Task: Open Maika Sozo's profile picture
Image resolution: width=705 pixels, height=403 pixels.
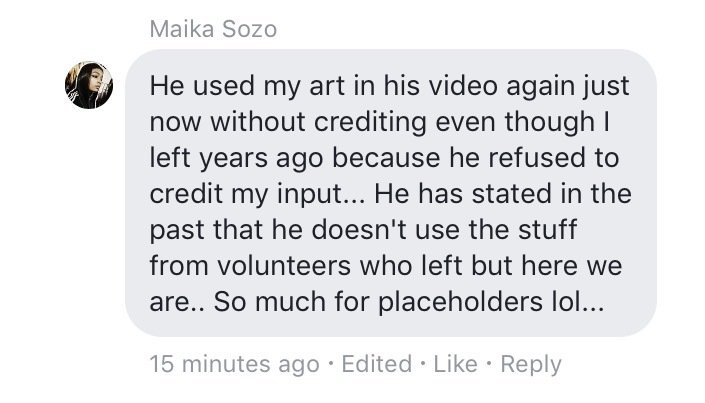Action: pos(89,85)
